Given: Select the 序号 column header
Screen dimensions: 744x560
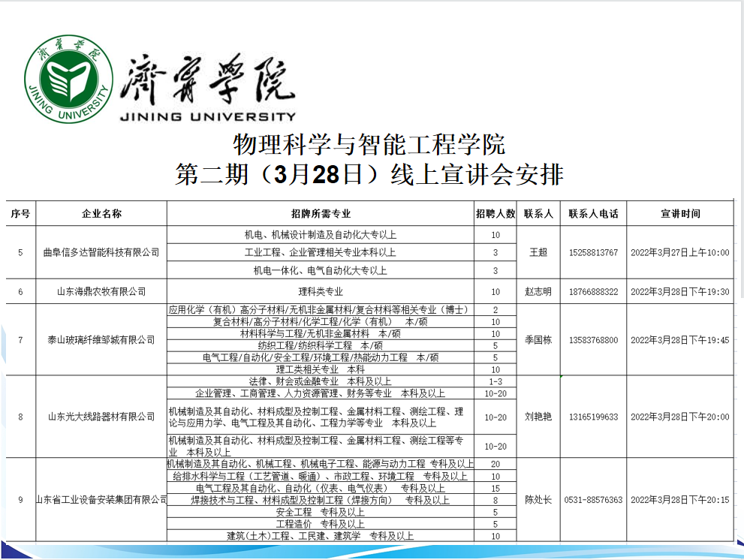Looking at the screenshot, I should (20, 213).
